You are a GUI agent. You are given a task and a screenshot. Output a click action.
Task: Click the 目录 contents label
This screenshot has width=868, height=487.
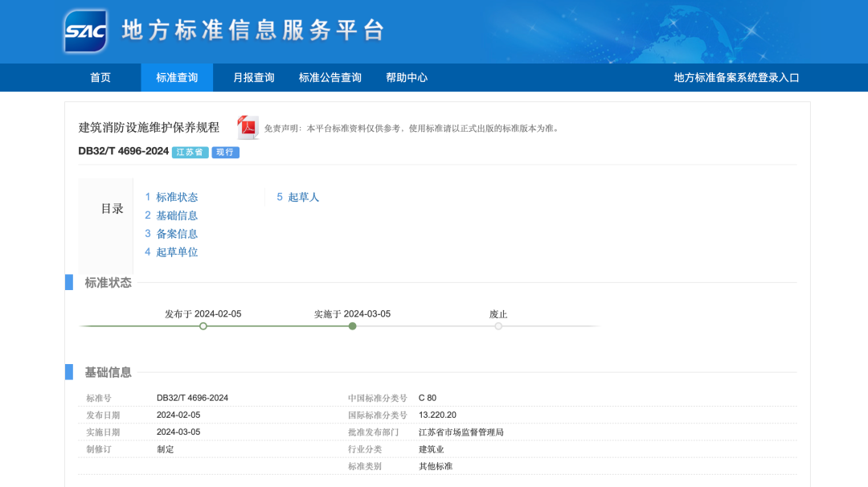[x=112, y=209]
